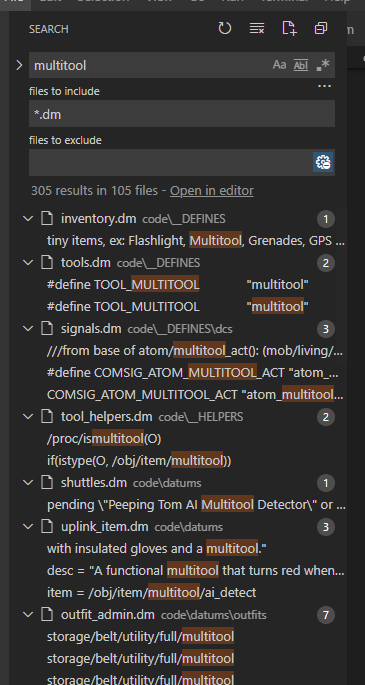Click result count badge 2 for tool_helpers.dm
The height and width of the screenshot is (685, 365).
[x=325, y=417]
